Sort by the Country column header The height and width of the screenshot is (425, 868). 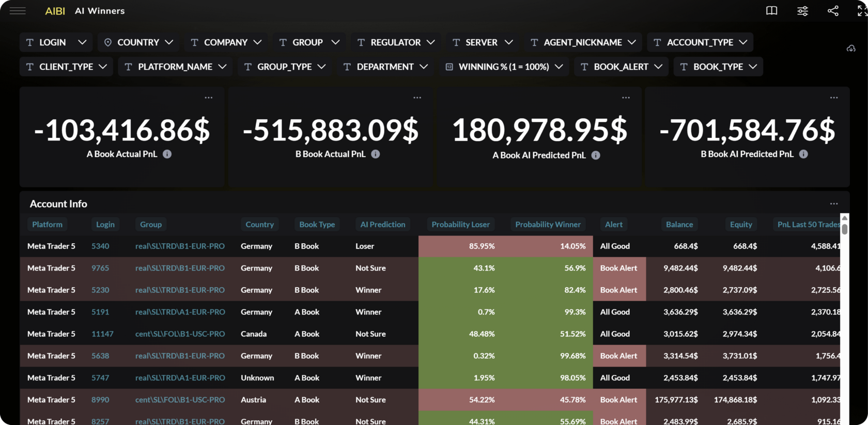(259, 225)
